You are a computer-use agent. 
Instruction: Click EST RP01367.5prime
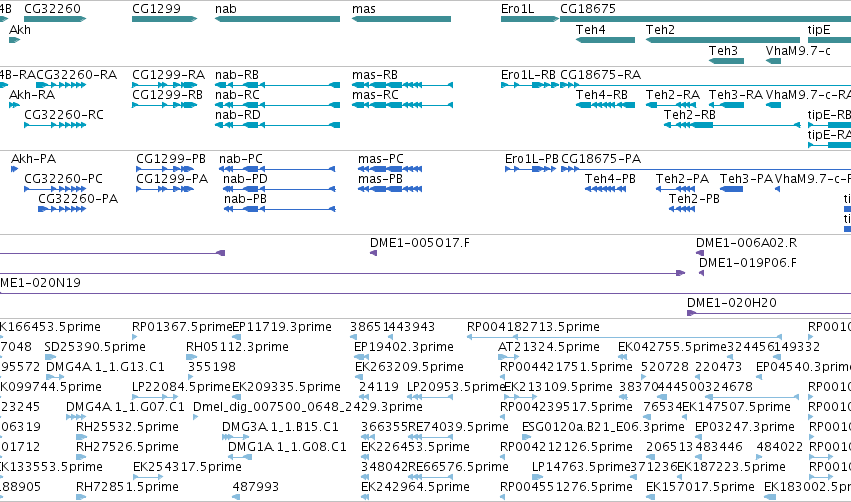click(x=182, y=327)
